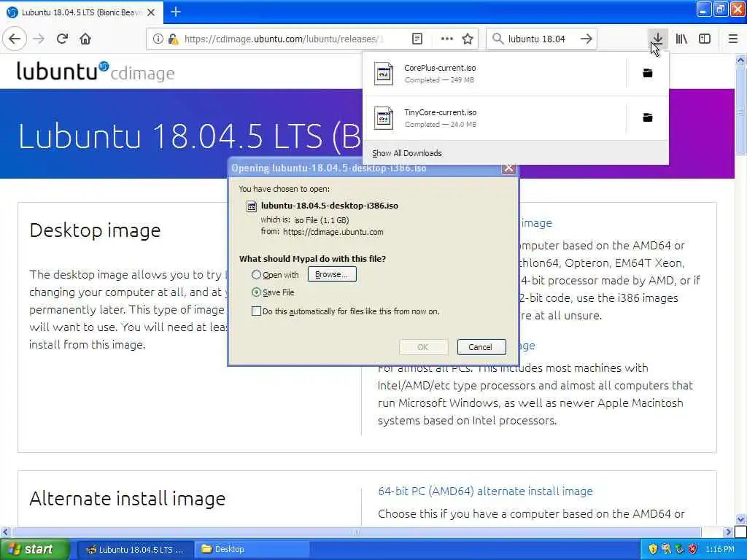Open containing folder for TinyCore-current.iso
The width and height of the screenshot is (747, 560).
pyautogui.click(x=648, y=117)
